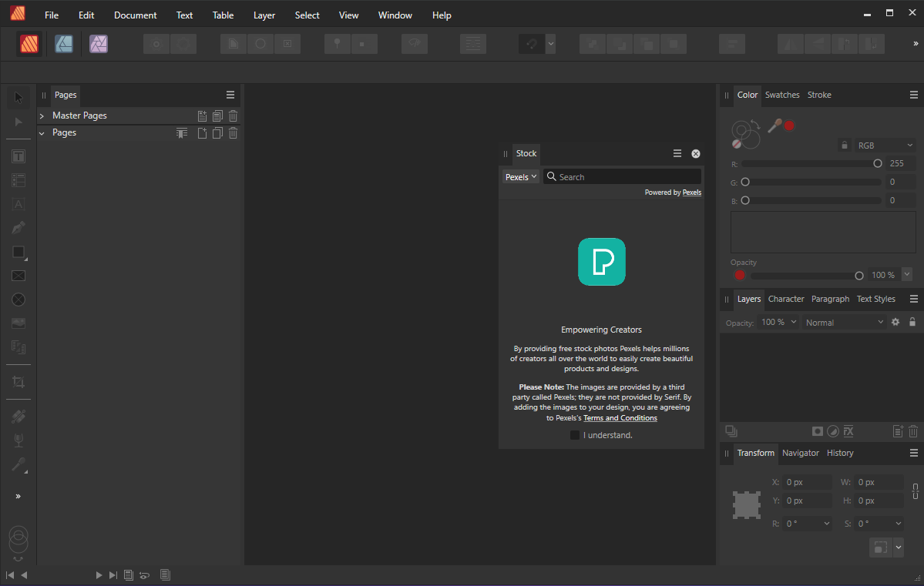Screen dimensions: 924x586
Task: Select the Table tool
Action: [x=18, y=180]
